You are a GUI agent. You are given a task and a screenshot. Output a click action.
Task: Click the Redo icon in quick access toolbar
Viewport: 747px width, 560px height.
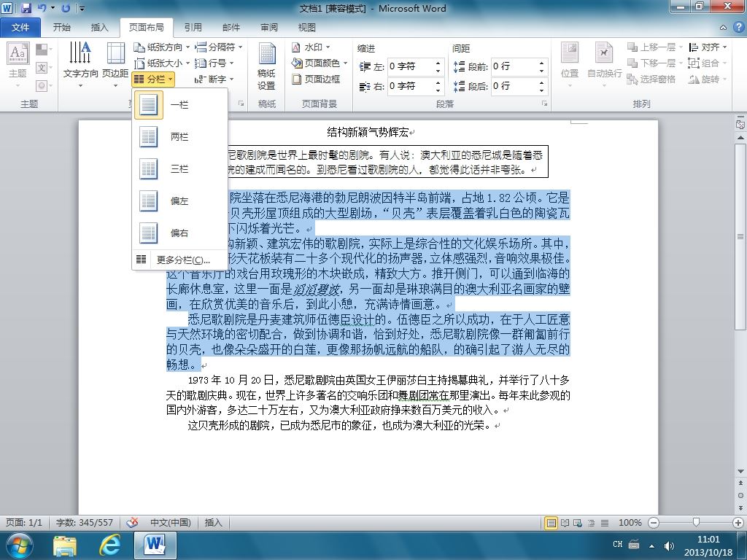(x=66, y=8)
